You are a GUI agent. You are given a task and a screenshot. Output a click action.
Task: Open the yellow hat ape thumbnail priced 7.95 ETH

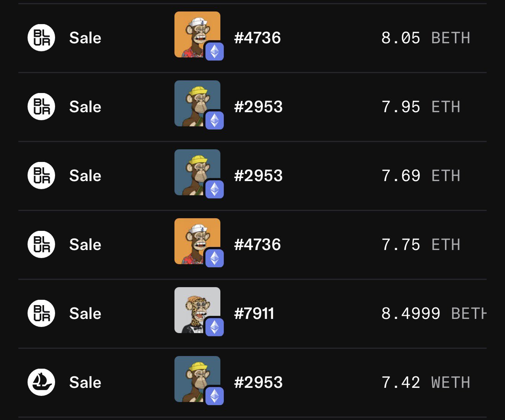193,100
